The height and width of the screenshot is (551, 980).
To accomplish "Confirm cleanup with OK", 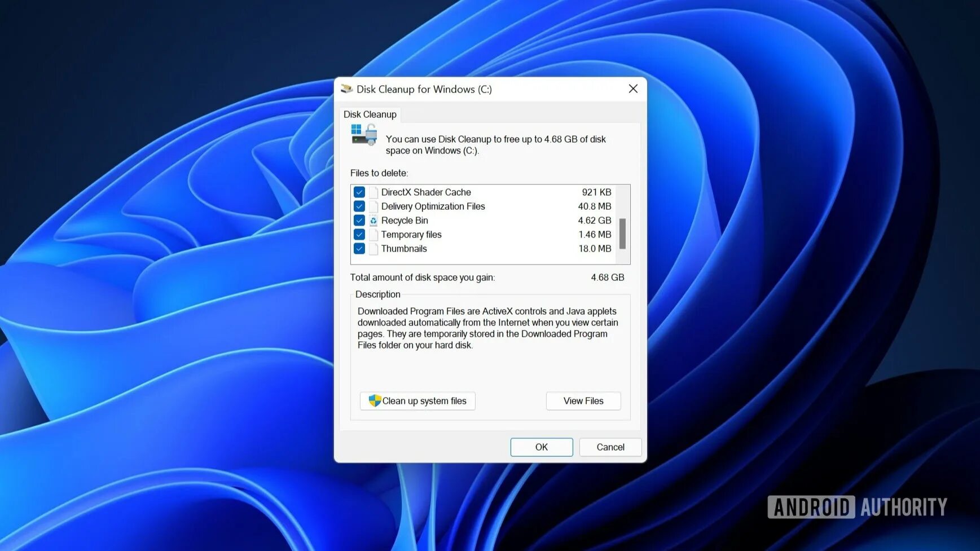I will click(x=542, y=447).
